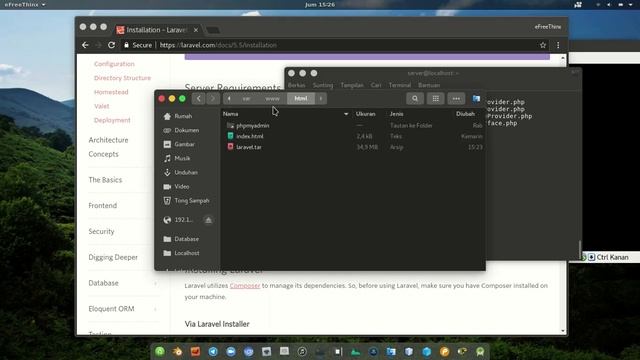Screen dimensions: 640x360
Task: Open Configuration docs link
Action: tap(114, 64)
